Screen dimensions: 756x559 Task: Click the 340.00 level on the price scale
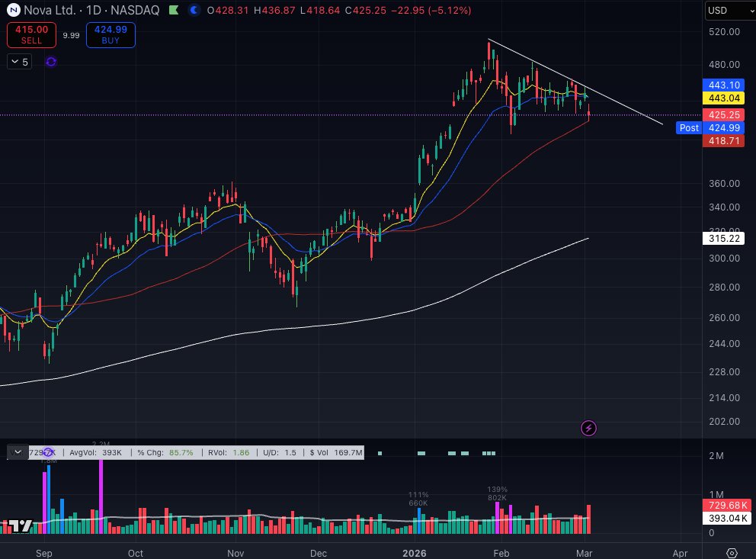724,207
